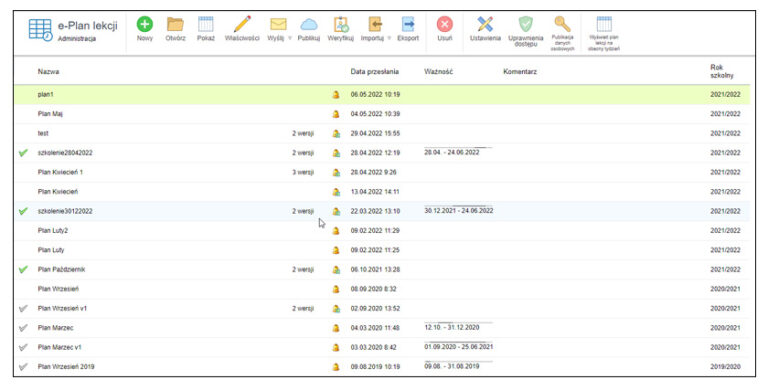Select the test plan name
Viewport: 768px width, 390px height.
point(43,133)
